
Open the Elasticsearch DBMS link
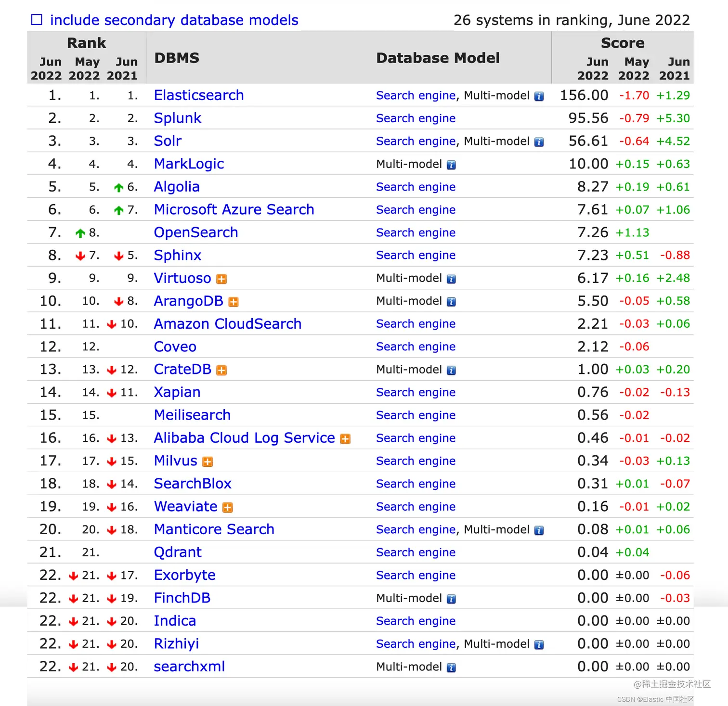click(199, 95)
